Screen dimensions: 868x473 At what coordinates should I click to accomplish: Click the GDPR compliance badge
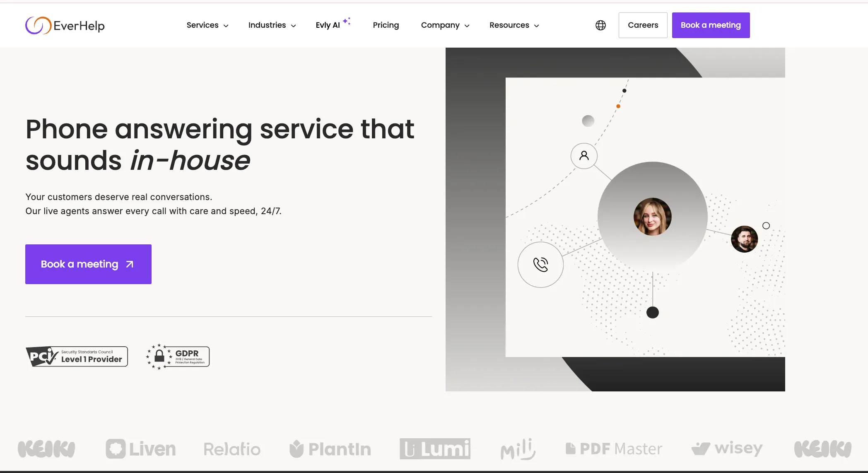pos(177,356)
